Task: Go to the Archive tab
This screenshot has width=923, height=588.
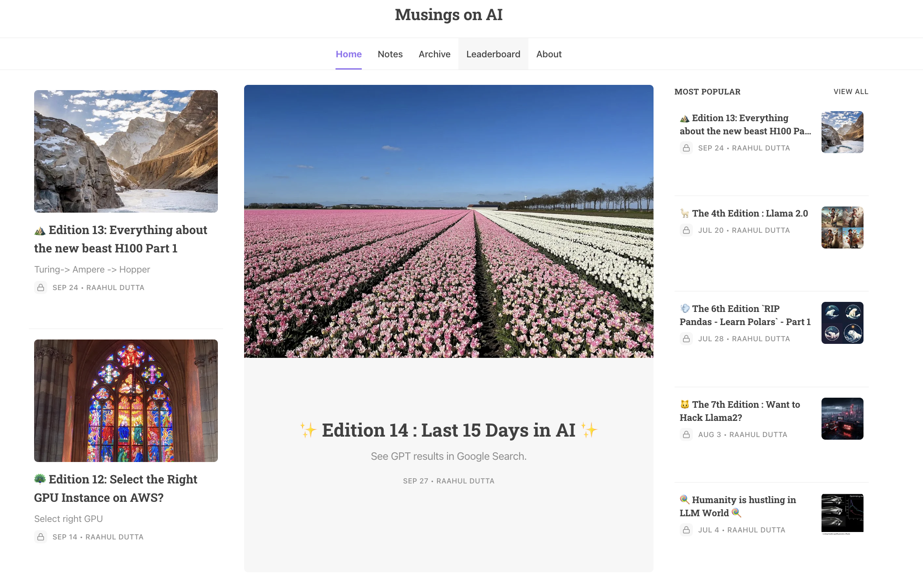Action: (434, 54)
